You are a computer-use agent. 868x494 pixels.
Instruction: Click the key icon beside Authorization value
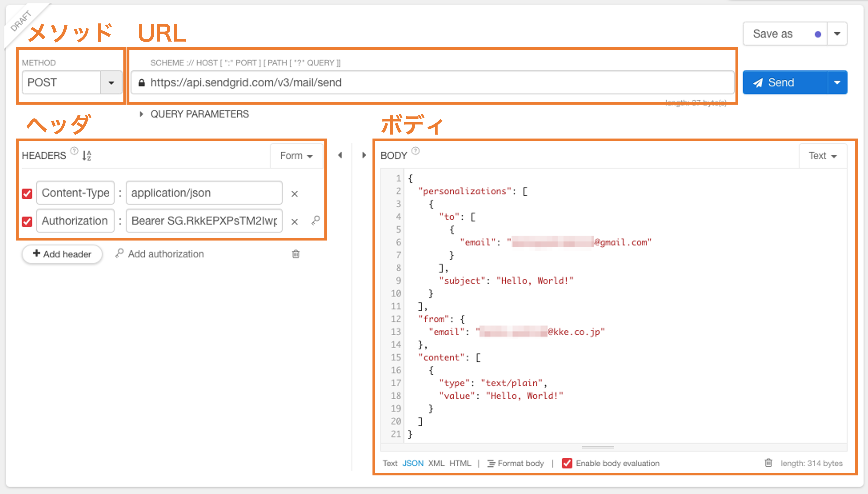click(x=315, y=221)
